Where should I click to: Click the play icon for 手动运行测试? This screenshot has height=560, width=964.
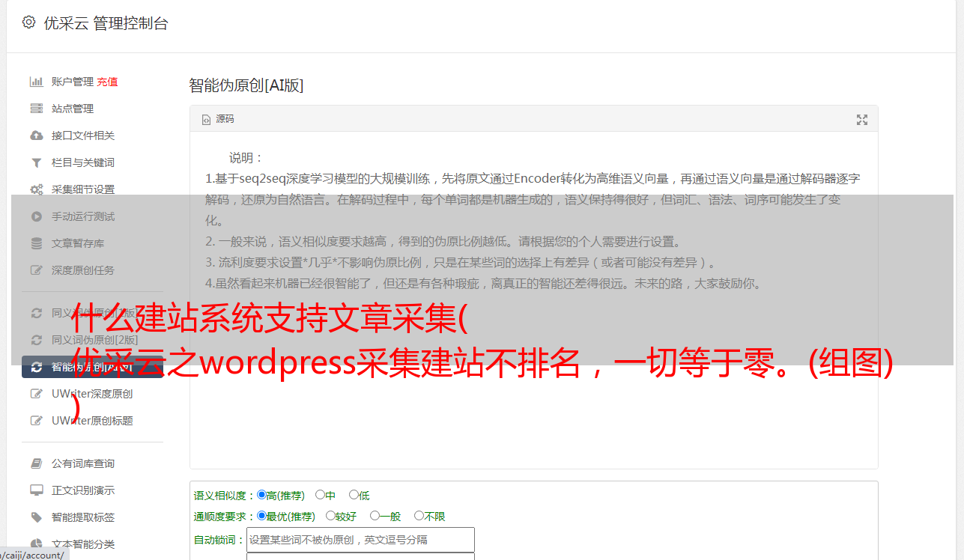pos(36,216)
